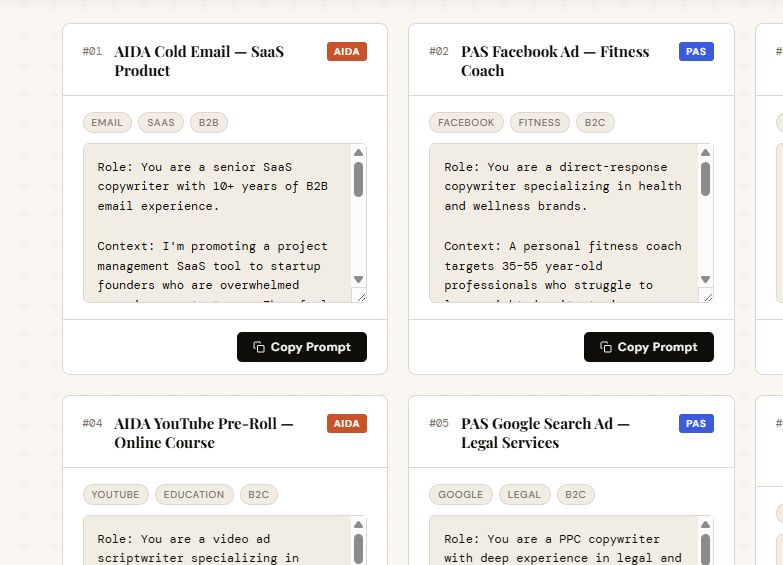The image size is (783, 565).
Task: Click the scroll-down arrow in AIDA Cold Email prompt box
Action: [359, 279]
